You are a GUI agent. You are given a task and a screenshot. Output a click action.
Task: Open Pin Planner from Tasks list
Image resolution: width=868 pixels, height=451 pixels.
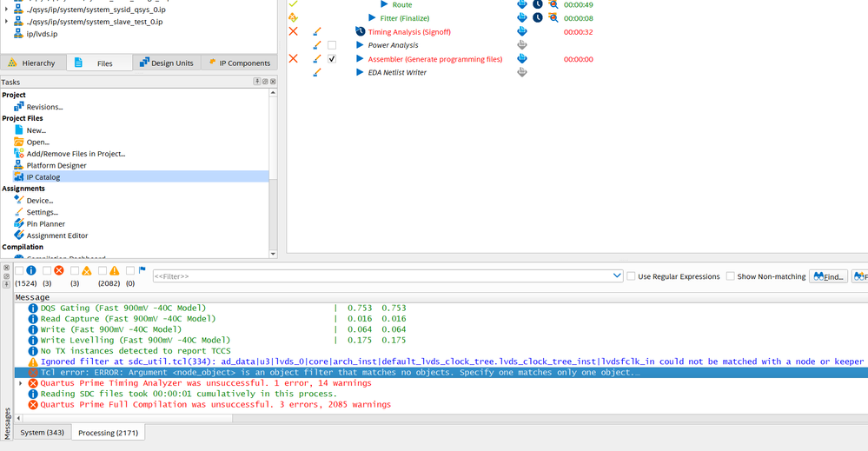pos(45,223)
